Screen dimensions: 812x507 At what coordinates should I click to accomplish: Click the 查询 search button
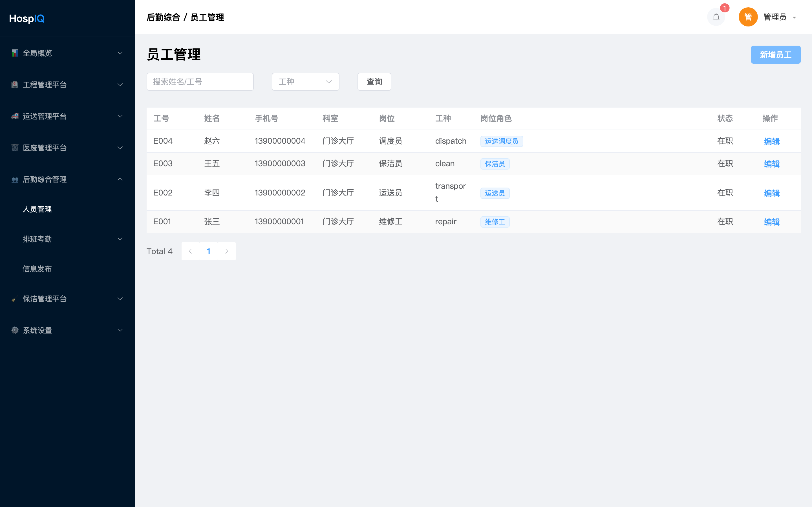tap(374, 81)
